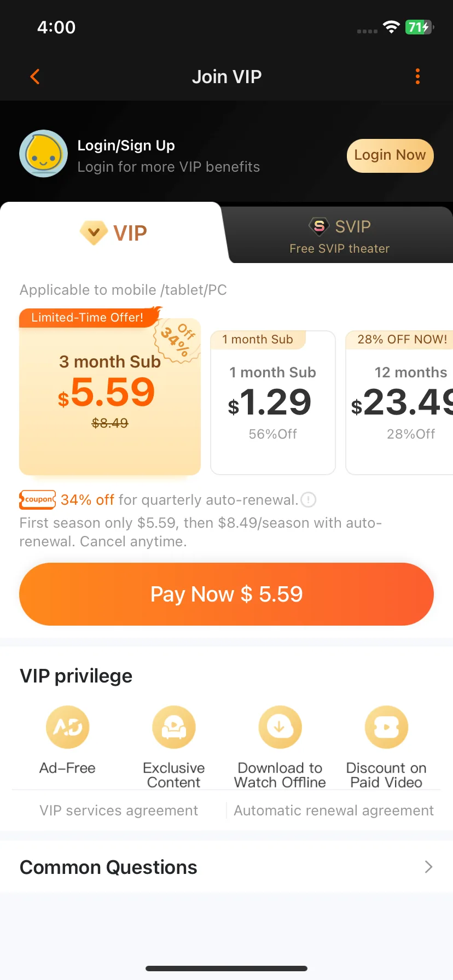Click the Login Now button
453x980 pixels.
point(390,156)
